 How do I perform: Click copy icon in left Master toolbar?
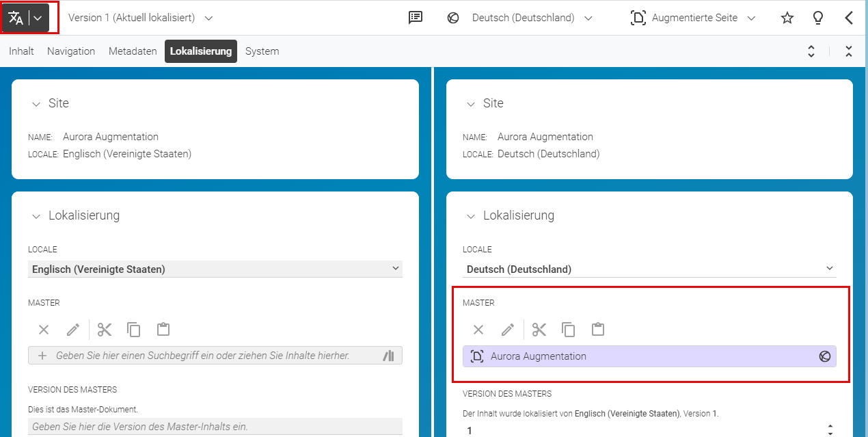[x=134, y=330]
